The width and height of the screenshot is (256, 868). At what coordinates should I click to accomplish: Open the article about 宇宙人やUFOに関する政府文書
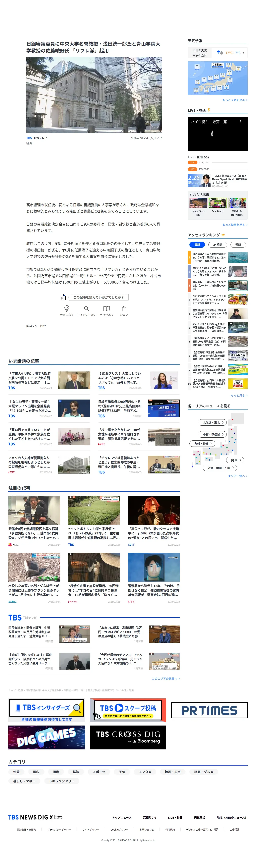pyautogui.click(x=49, y=380)
